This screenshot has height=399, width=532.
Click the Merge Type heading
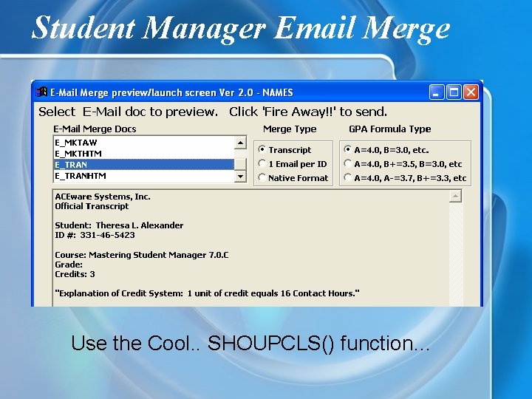tap(290, 129)
